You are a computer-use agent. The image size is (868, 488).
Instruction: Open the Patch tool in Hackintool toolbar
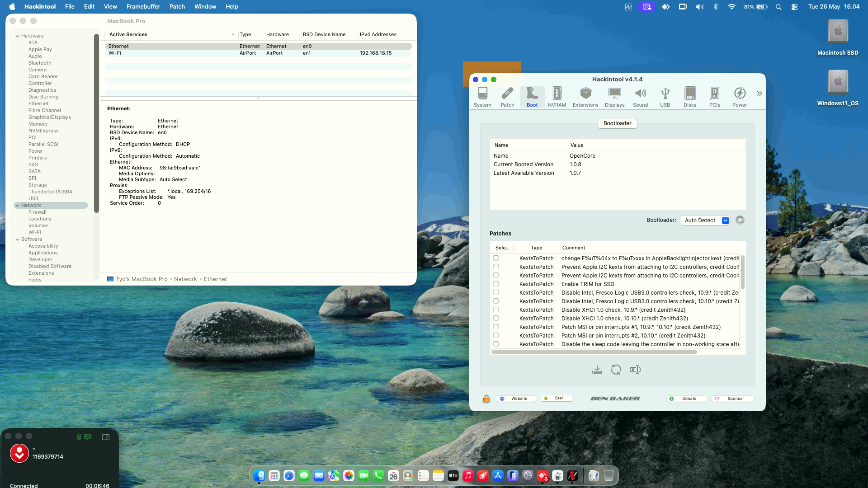[507, 97]
